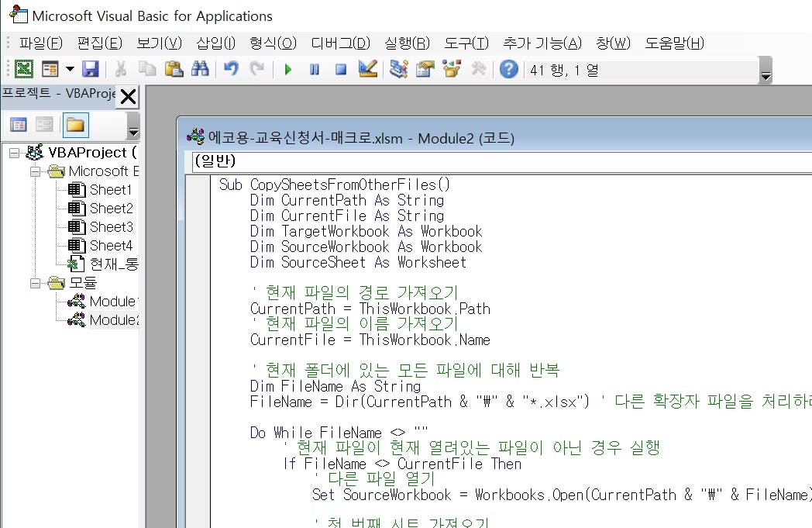Open the 도구(T) menu

click(x=466, y=43)
